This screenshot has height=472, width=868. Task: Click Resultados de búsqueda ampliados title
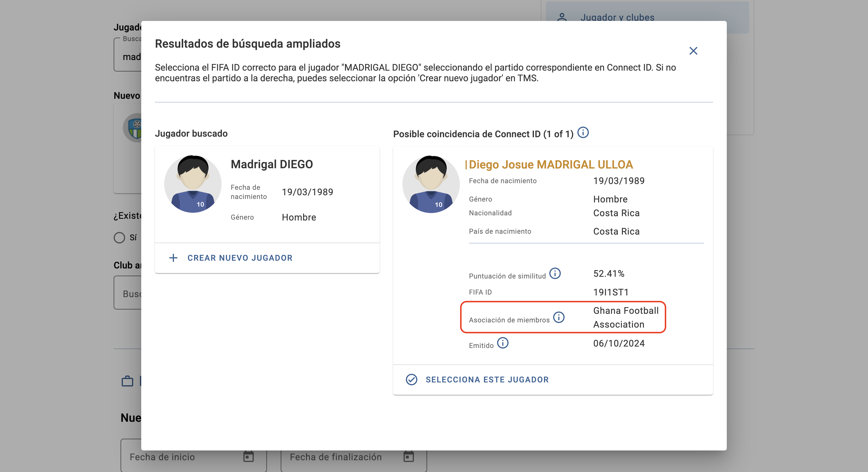coord(248,44)
